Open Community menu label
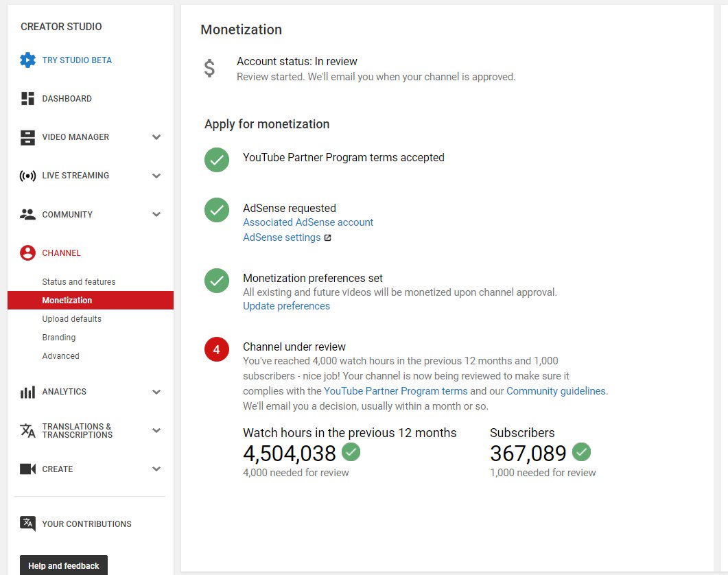 67,215
